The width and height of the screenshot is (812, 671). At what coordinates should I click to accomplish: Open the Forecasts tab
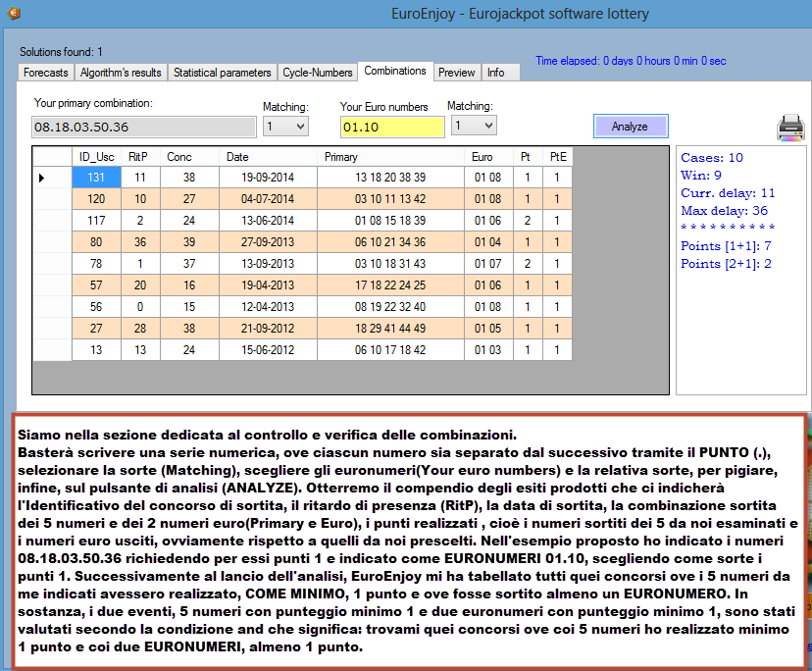[45, 73]
